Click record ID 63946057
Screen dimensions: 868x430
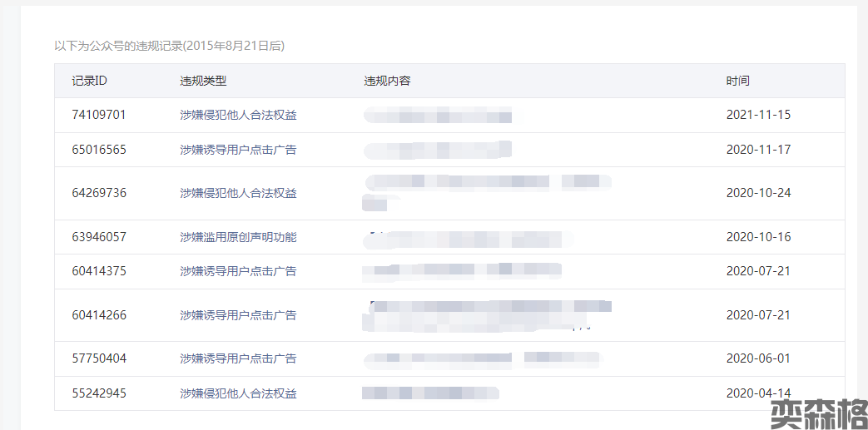pyautogui.click(x=99, y=237)
